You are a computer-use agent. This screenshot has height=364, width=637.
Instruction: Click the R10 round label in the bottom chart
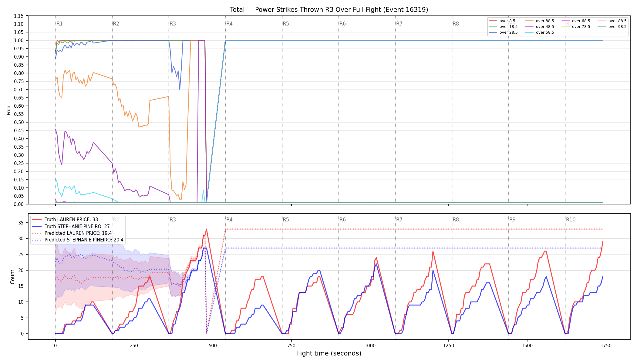pyautogui.click(x=571, y=220)
